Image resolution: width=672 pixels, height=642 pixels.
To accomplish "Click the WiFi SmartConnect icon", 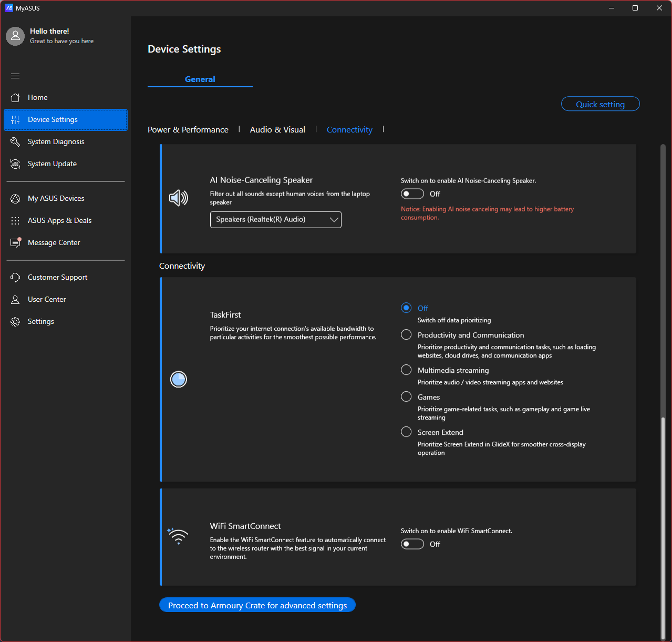I will [x=178, y=536].
